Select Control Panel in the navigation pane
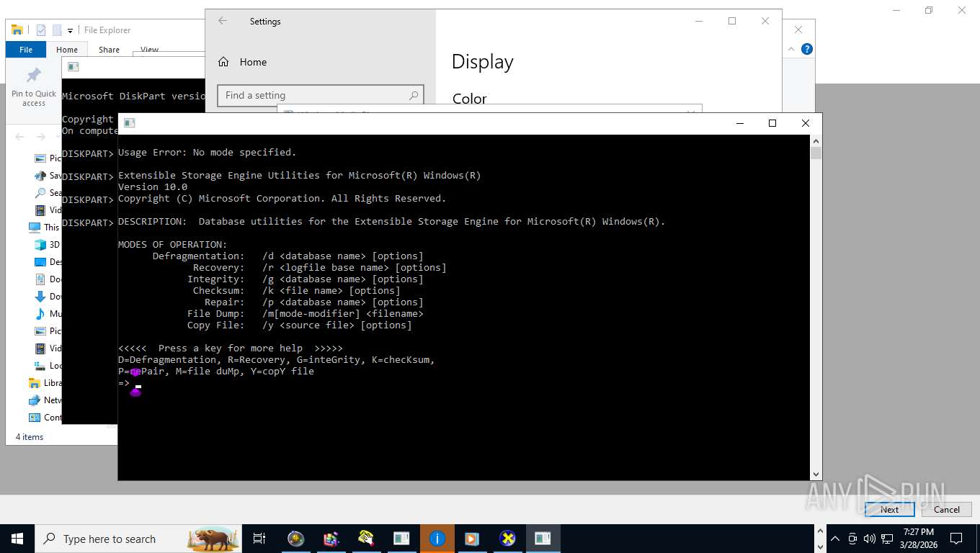The height and width of the screenshot is (553, 980). coord(45,417)
